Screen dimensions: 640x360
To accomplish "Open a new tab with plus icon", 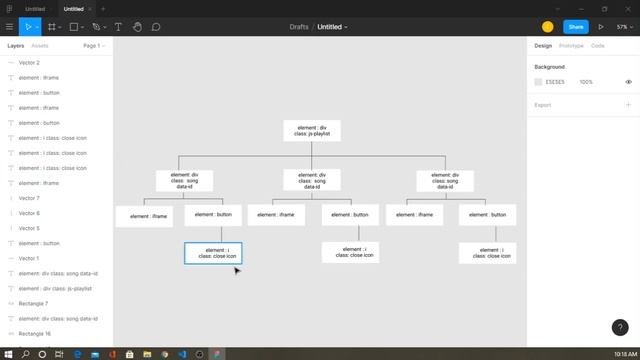I will pos(103,9).
